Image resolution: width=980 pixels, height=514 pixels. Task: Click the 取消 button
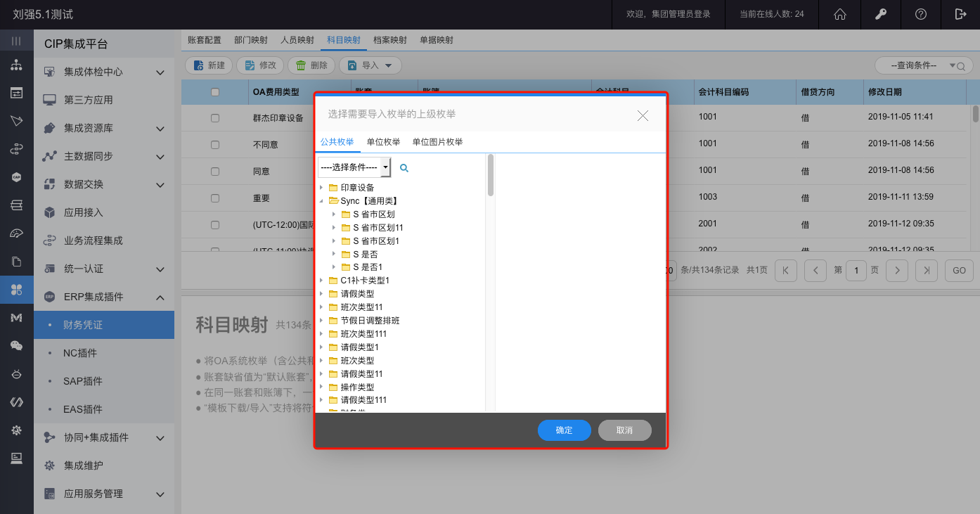coord(624,430)
